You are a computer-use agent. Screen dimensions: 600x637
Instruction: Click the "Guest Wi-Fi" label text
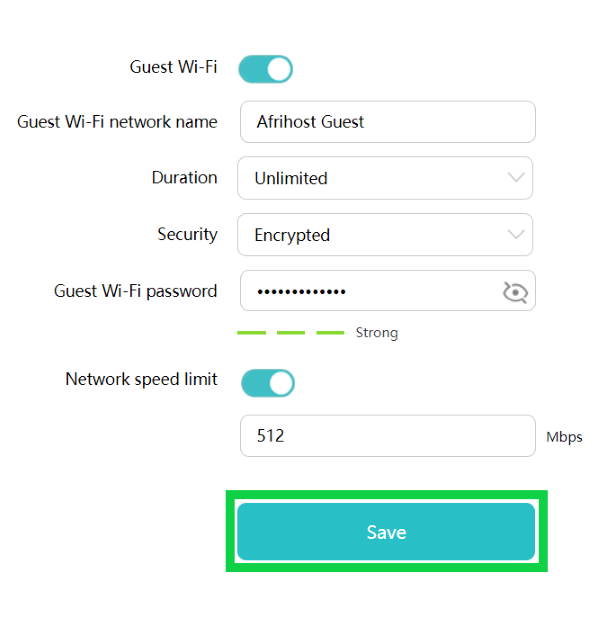(x=173, y=67)
